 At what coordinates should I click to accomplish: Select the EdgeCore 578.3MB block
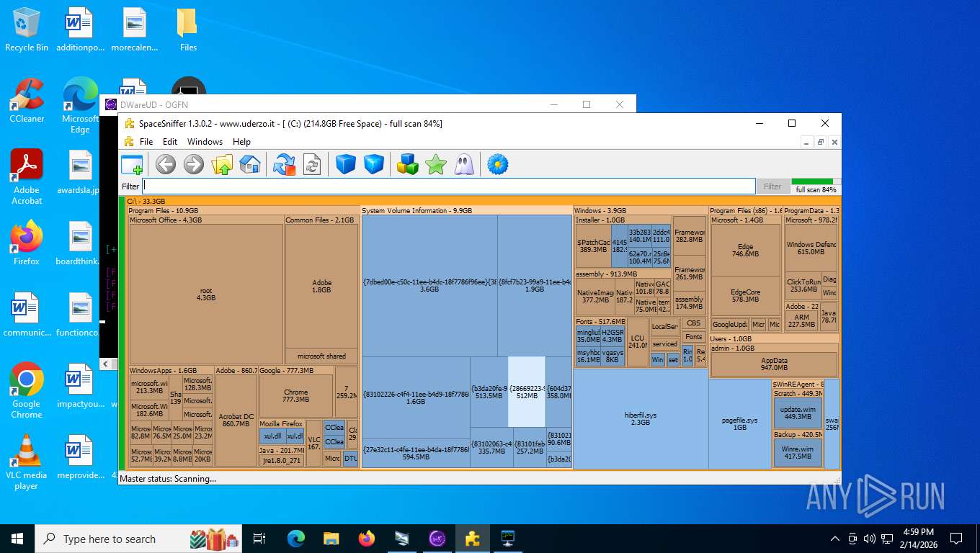(745, 296)
